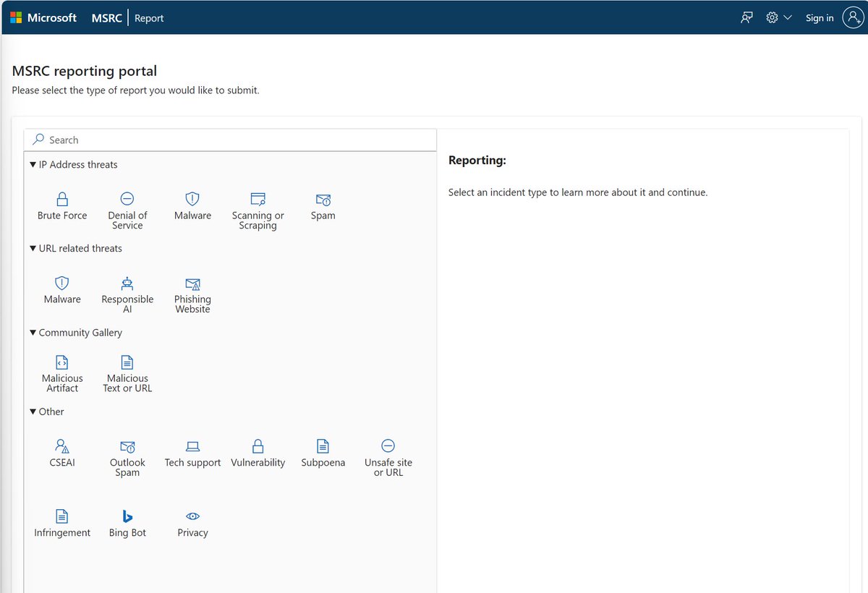Viewport: 868px width, 593px height.
Task: Select Malware under URL related threats
Action: [62, 290]
